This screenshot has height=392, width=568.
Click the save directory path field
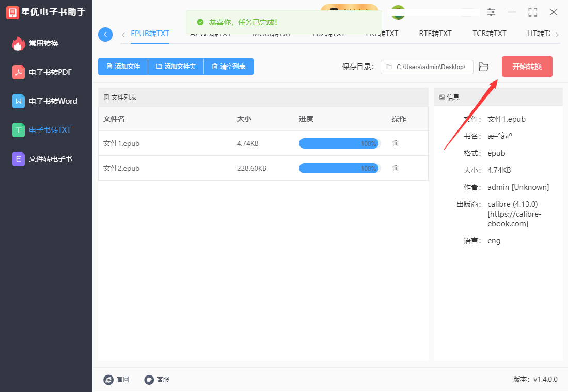pos(427,67)
